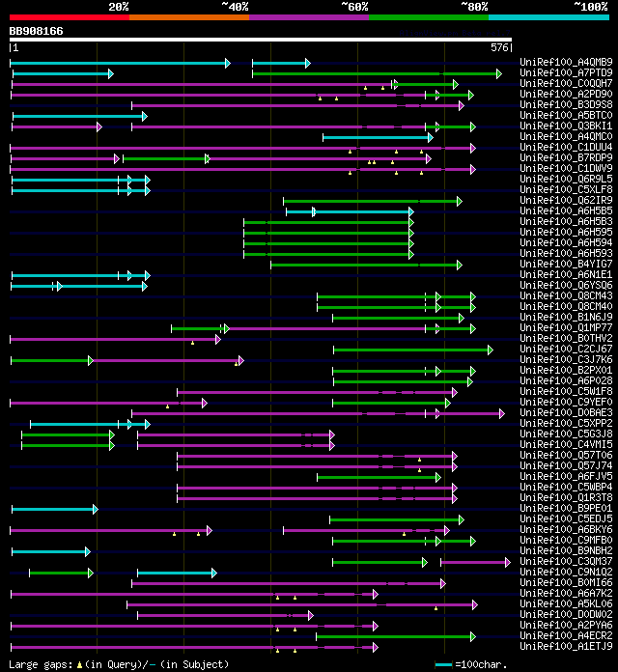Select the UniRef100_A6H595 label

[566, 232]
